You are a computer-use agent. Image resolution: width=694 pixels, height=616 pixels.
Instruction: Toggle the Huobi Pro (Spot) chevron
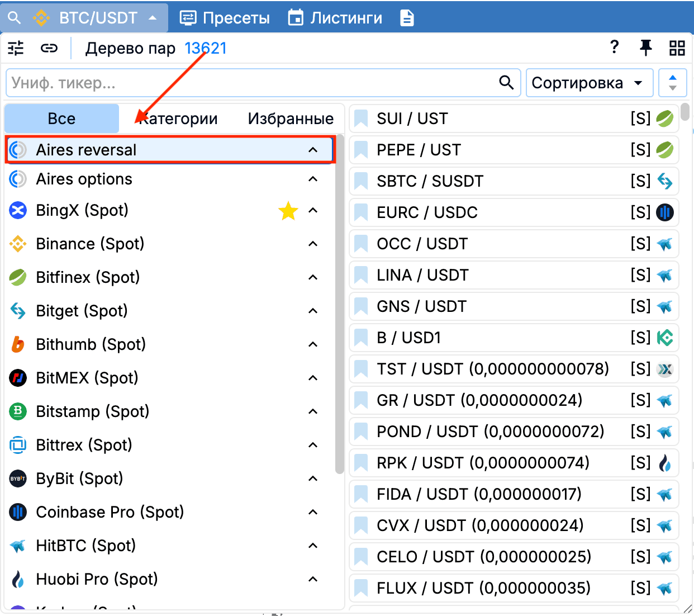(313, 579)
